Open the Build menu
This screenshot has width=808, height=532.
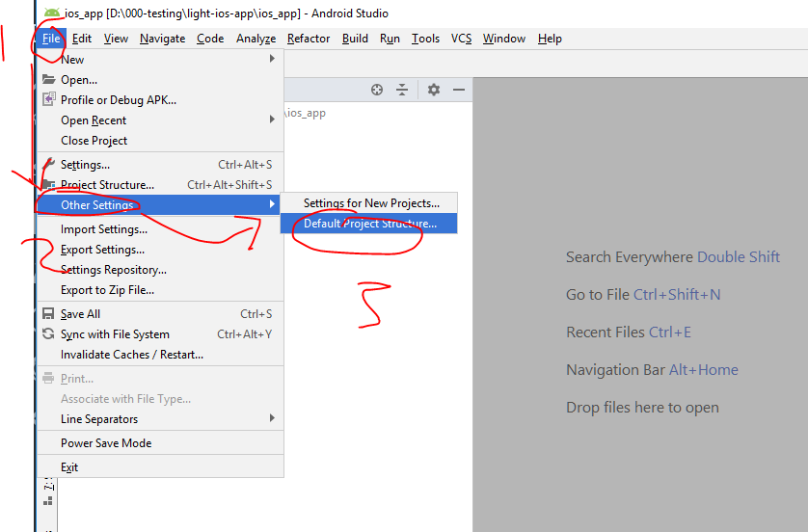[355, 39]
